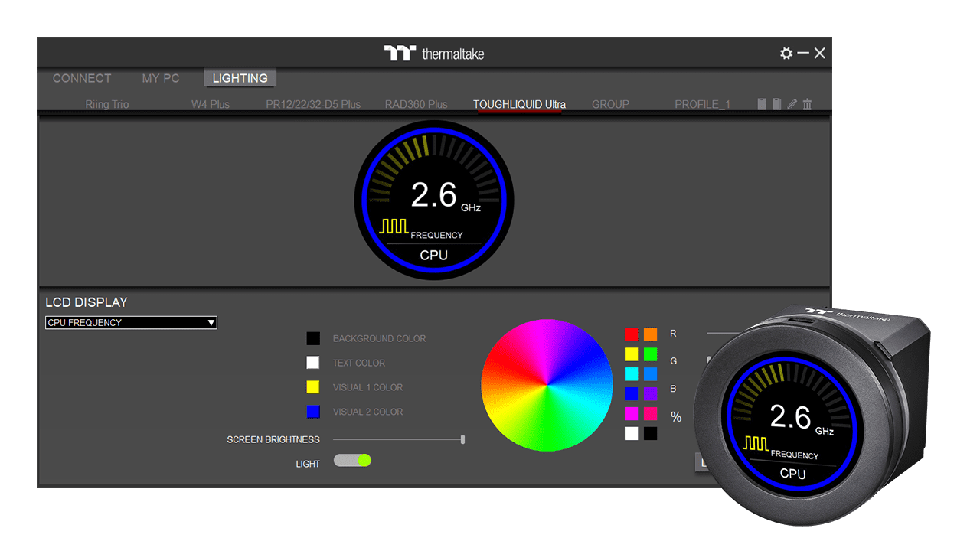Click the copy profile icon
The image size is (980, 551).
point(776,104)
